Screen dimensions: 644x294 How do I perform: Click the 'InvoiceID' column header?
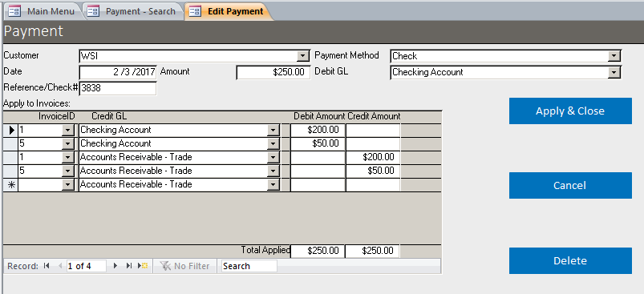click(x=57, y=116)
